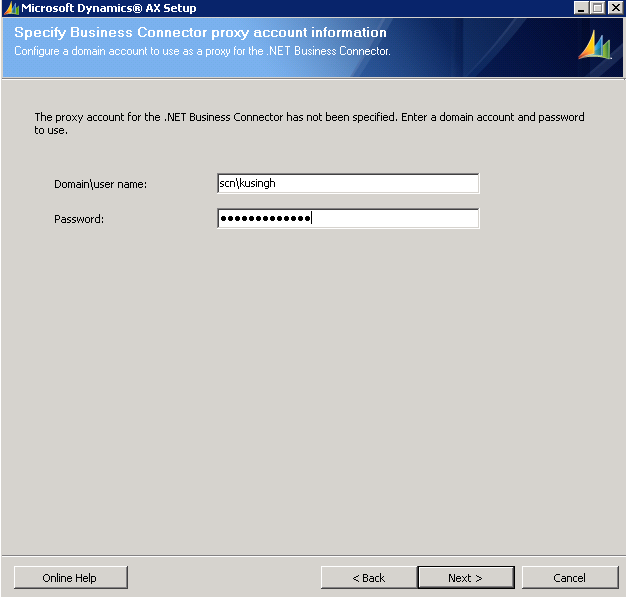The width and height of the screenshot is (626, 597).
Task: Click the Dynamics title bar app icon
Action: 11,8
